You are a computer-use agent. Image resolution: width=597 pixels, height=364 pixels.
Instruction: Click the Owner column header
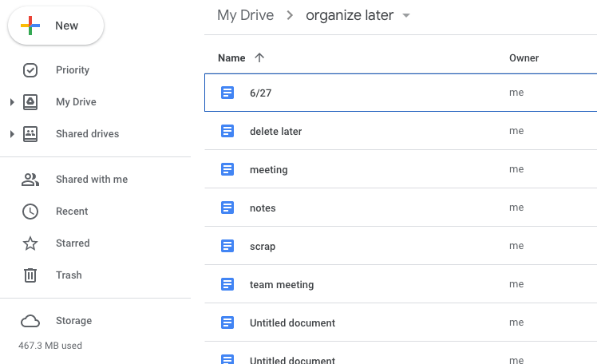pos(524,57)
